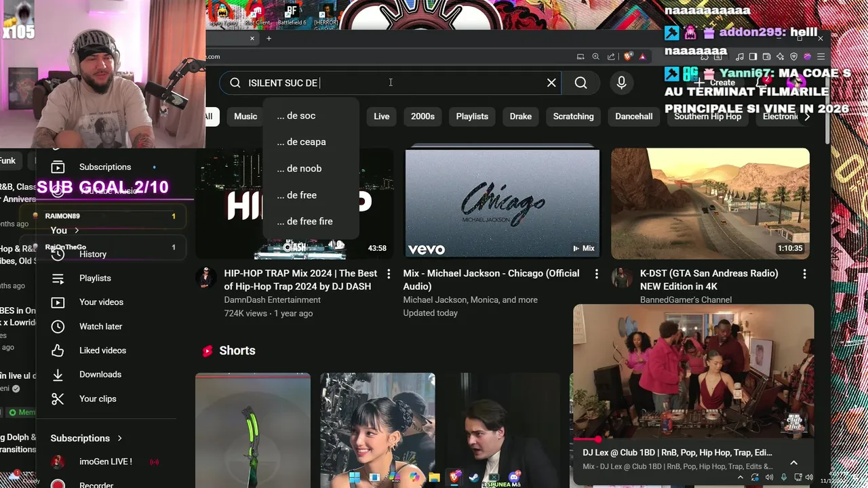Select the Drake filter chip
Image resolution: width=868 pixels, height=488 pixels.
[x=521, y=117]
